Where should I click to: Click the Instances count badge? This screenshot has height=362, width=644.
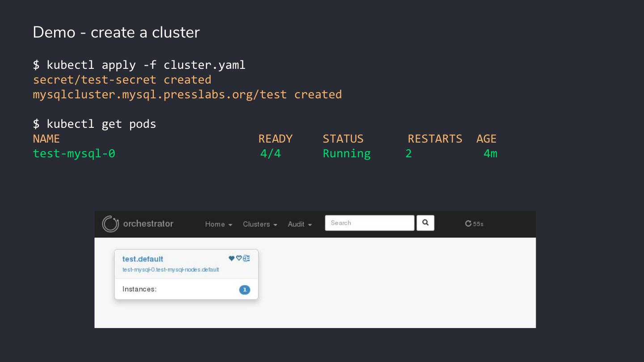[245, 290]
